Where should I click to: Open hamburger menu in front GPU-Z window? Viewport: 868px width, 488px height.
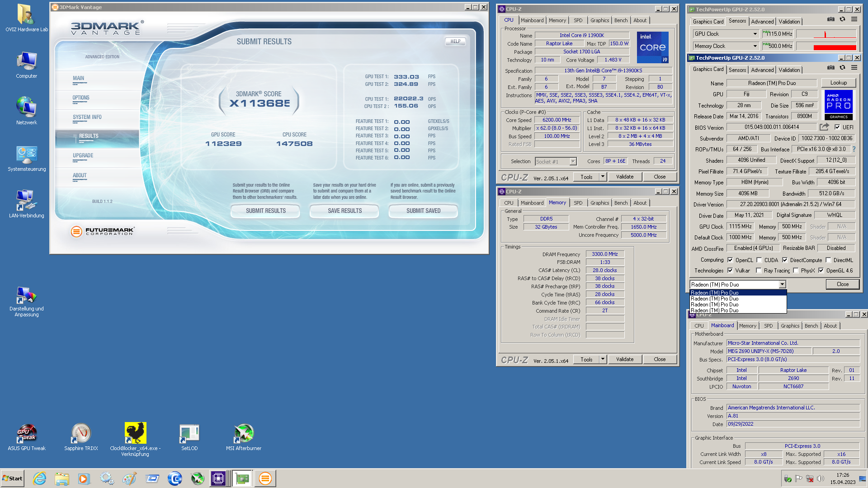pyautogui.click(x=854, y=67)
